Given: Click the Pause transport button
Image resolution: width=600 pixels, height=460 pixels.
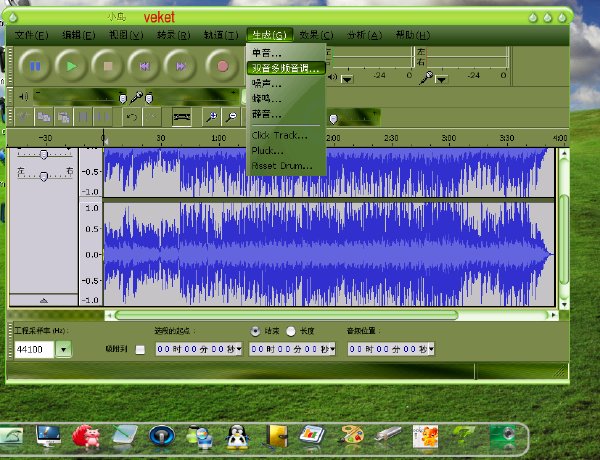Looking at the screenshot, I should point(35,66).
